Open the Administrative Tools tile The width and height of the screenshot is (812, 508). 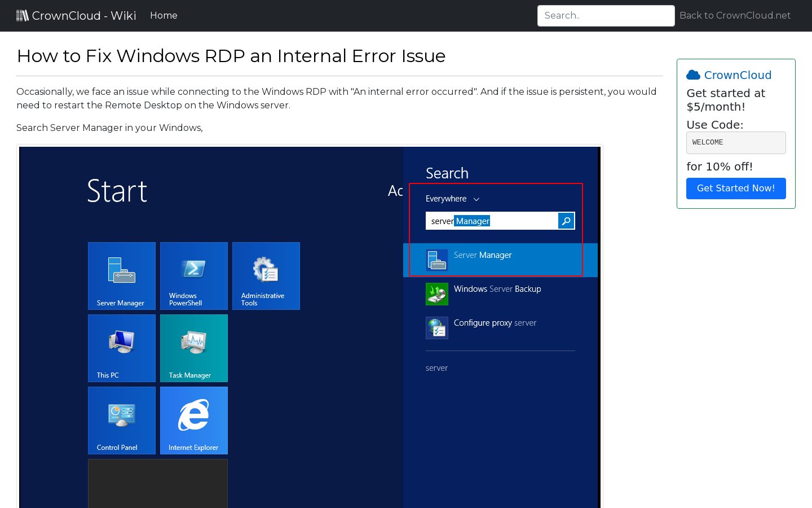pos(266,276)
